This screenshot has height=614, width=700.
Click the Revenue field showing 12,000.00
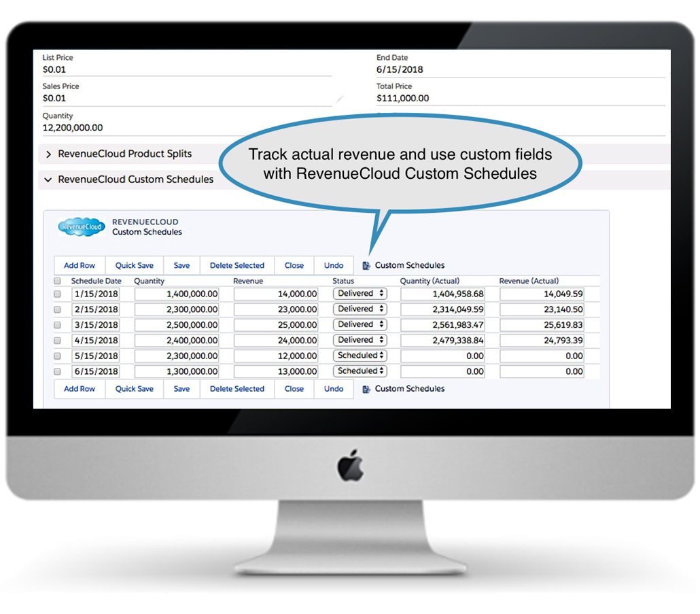click(x=276, y=356)
